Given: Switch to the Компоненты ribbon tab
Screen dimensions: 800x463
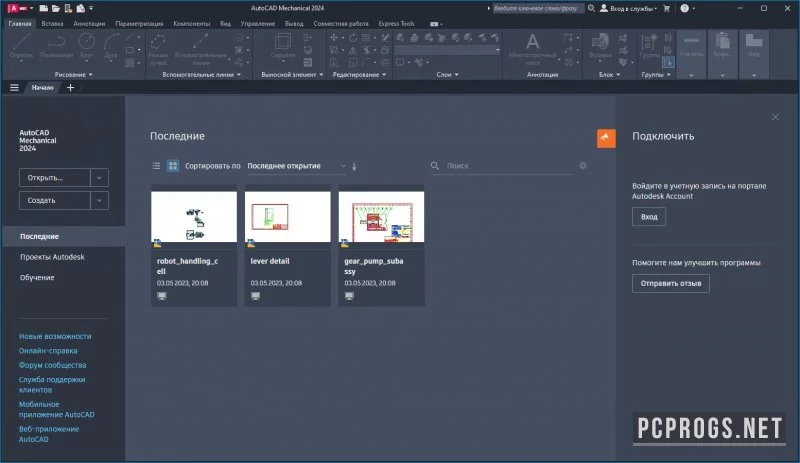Looking at the screenshot, I should pyautogui.click(x=191, y=23).
